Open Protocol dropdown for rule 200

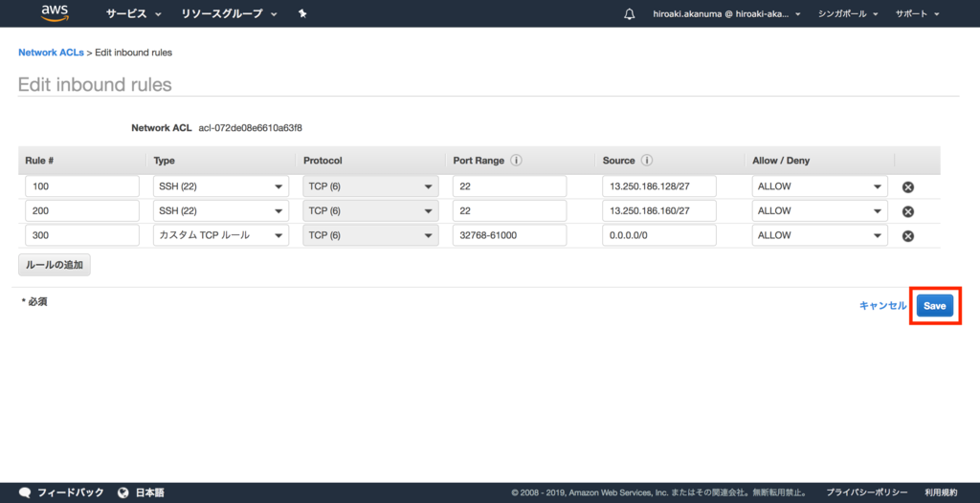pyautogui.click(x=370, y=210)
